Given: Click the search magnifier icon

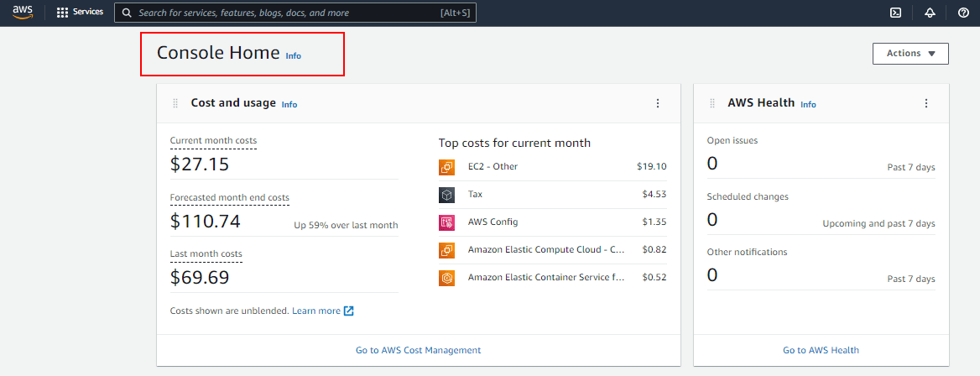Looking at the screenshot, I should [127, 13].
